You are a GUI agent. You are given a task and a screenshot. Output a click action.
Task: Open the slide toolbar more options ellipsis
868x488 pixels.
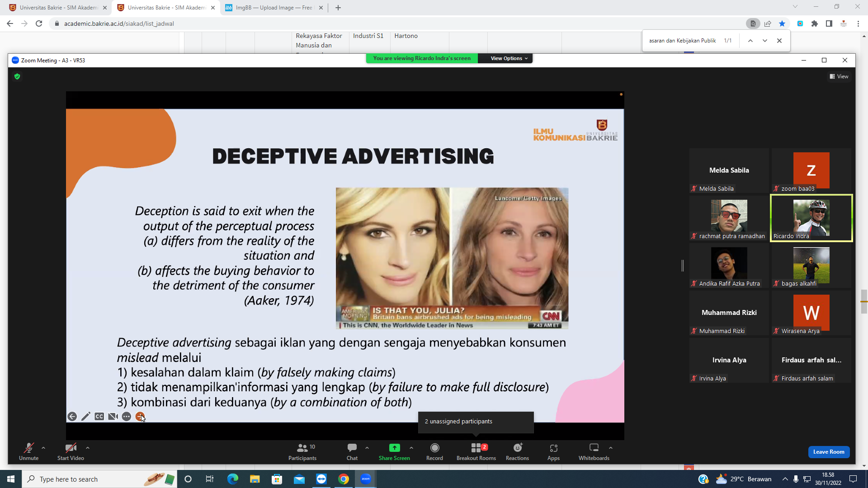pos(127,417)
